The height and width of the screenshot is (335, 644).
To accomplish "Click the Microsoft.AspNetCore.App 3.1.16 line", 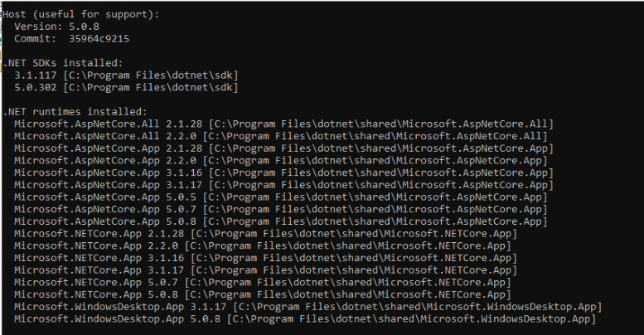I will point(283,172).
